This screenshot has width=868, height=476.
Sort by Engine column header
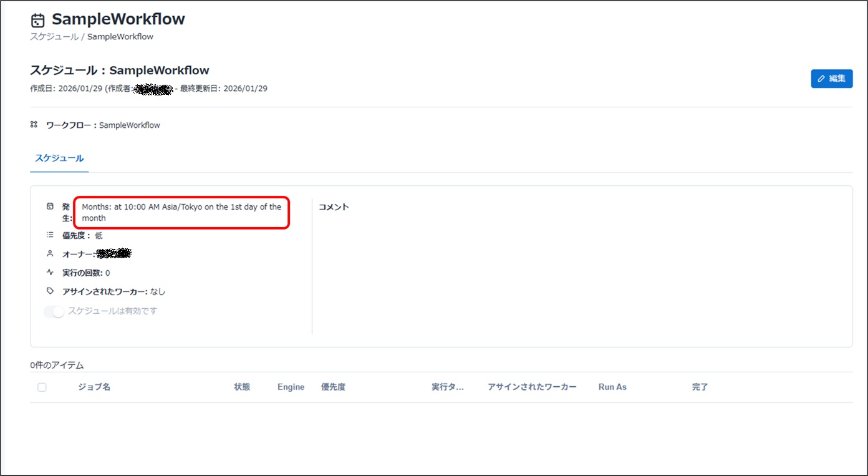click(291, 387)
